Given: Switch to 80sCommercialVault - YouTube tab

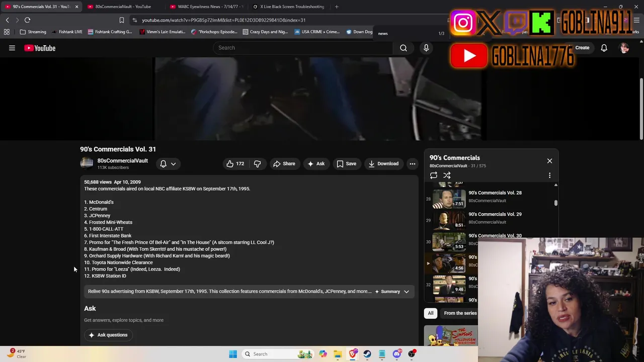Looking at the screenshot, I should [123, 7].
